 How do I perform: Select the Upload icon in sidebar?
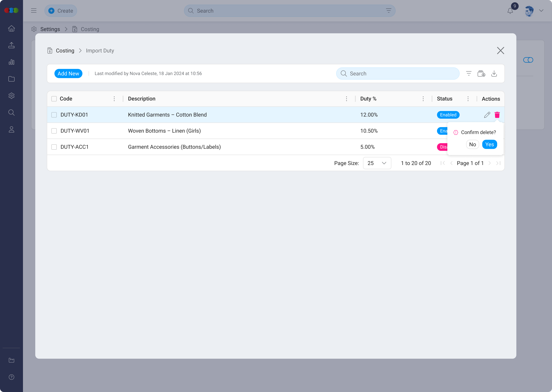click(x=11, y=45)
